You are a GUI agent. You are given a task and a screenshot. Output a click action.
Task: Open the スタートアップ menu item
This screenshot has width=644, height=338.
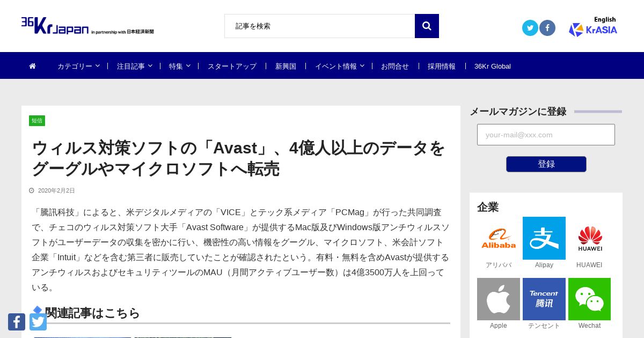coord(232,66)
